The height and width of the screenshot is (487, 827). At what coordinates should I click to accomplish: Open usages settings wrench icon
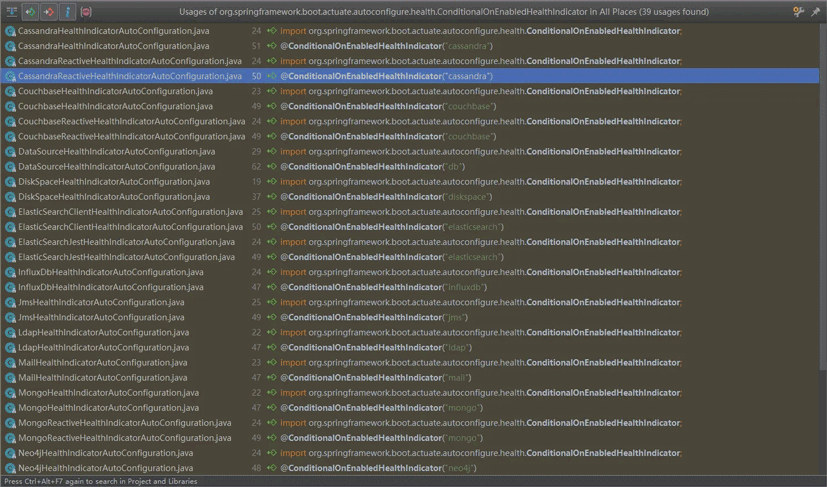tap(799, 12)
